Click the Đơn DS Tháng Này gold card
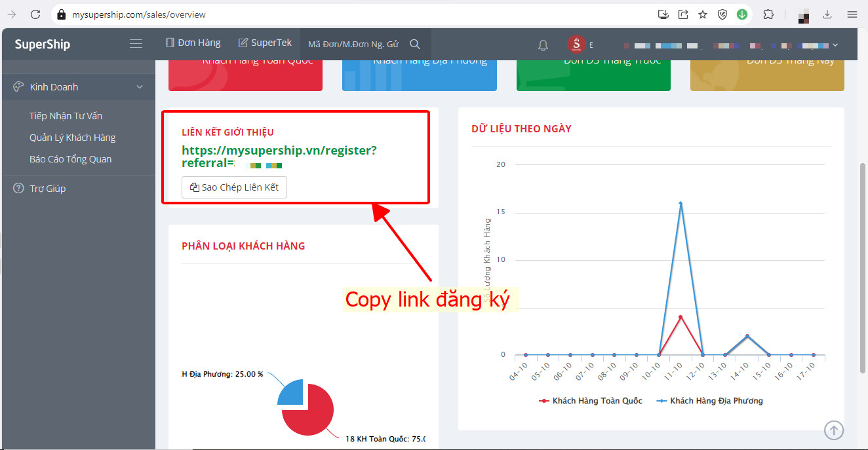The image size is (868, 450). 767,75
